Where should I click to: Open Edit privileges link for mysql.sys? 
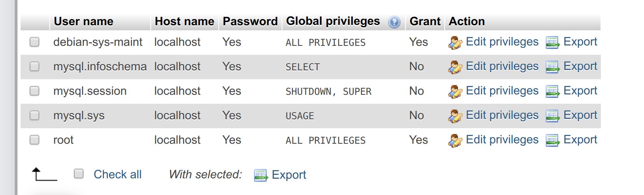tap(502, 115)
